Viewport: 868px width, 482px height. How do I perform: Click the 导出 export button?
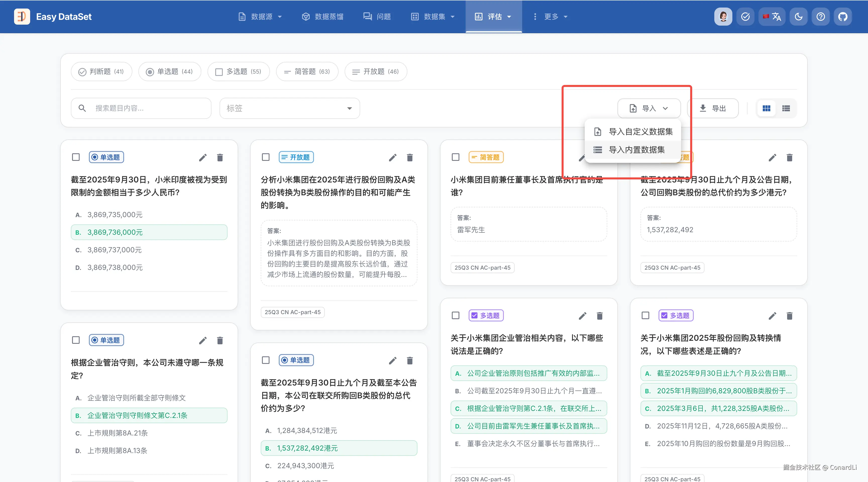click(x=713, y=108)
